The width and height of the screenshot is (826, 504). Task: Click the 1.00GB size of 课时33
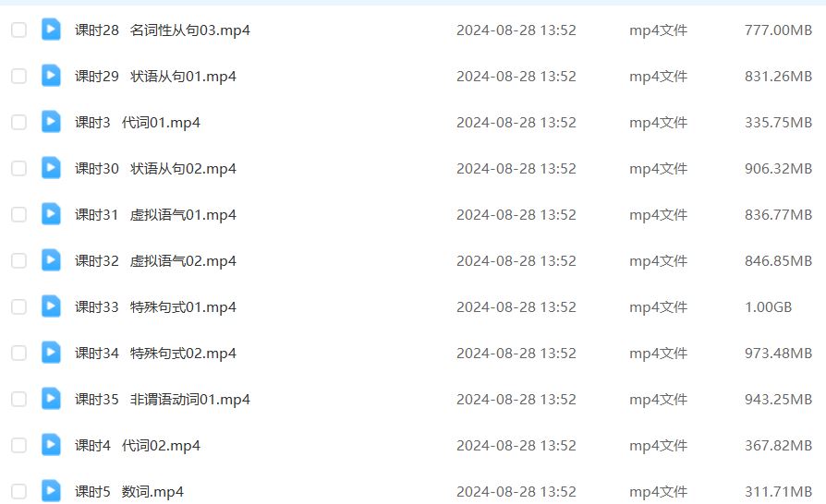coord(768,307)
